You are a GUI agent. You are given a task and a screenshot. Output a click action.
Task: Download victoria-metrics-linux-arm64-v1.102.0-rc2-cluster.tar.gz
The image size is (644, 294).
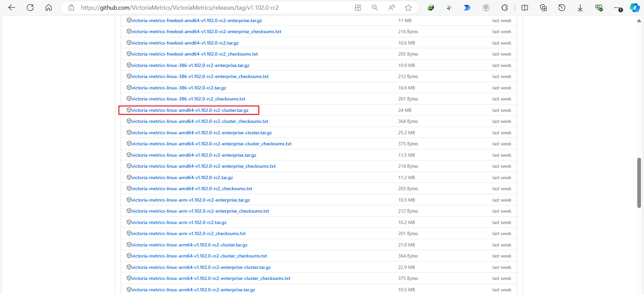(x=190, y=245)
